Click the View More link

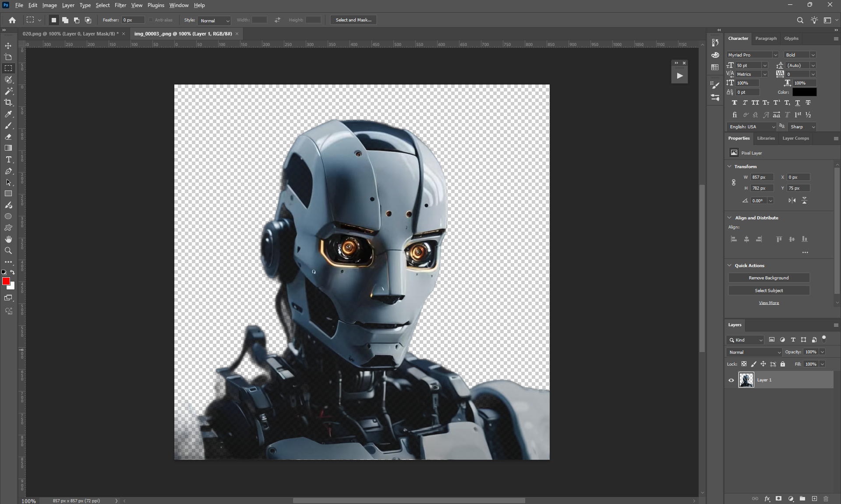pyautogui.click(x=769, y=303)
